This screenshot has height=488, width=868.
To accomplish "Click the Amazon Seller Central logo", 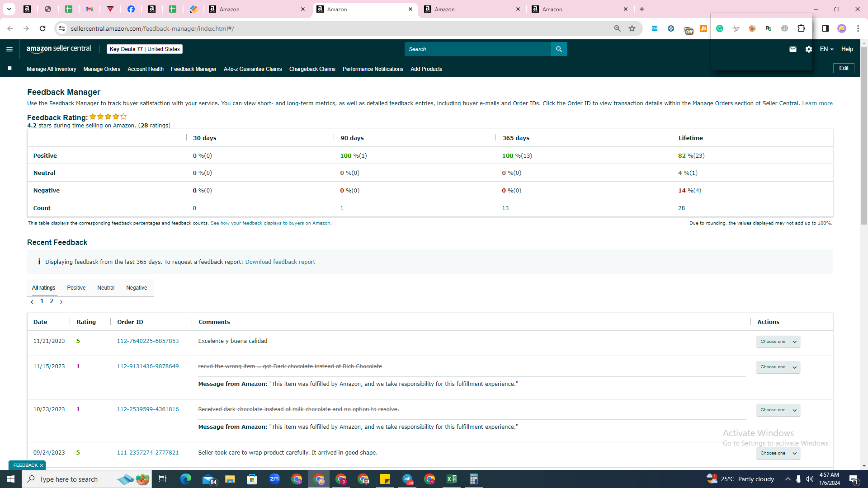I will [59, 49].
